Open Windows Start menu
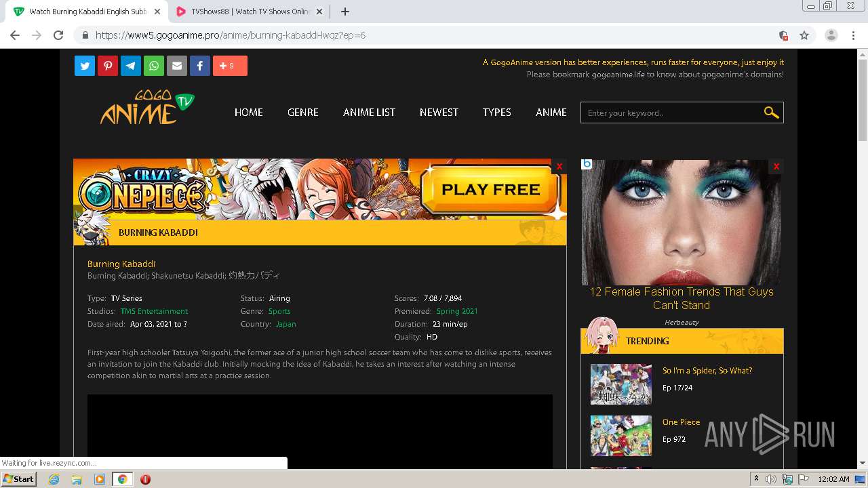 click(19, 479)
